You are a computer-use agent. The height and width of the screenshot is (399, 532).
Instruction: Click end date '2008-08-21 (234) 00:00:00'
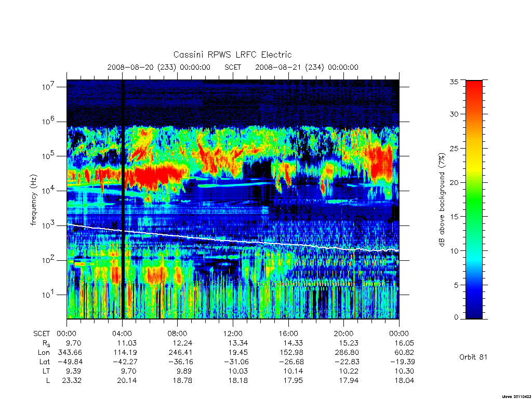[307, 67]
